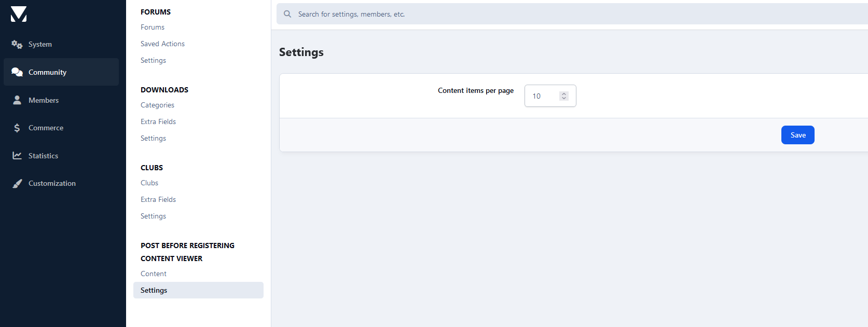Screen dimensions: 868x327
Task: Open Categories under Downloads
Action: pos(157,105)
